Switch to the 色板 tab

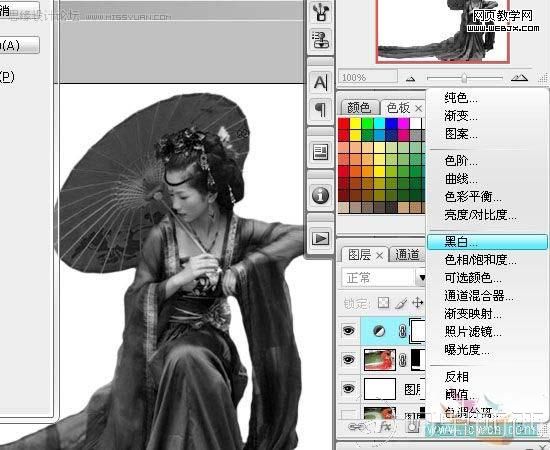click(x=398, y=108)
